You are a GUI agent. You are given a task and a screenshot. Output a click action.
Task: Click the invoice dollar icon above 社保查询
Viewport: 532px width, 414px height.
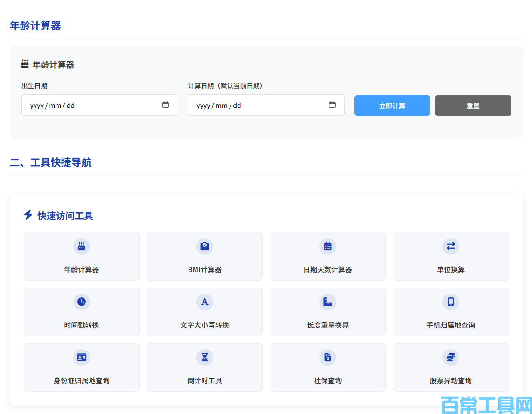pyautogui.click(x=328, y=358)
